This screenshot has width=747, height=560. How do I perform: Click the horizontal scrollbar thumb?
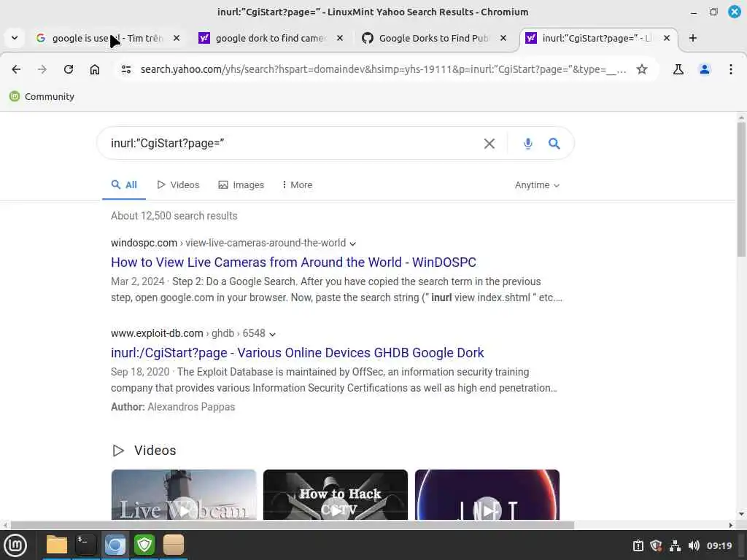coord(293,525)
